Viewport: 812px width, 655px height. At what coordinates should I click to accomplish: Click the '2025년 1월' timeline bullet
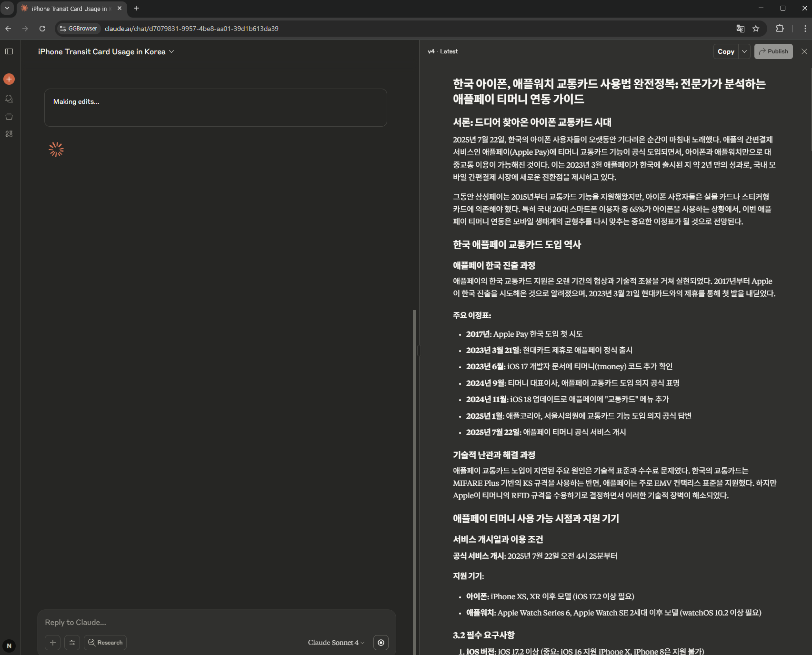click(x=579, y=416)
